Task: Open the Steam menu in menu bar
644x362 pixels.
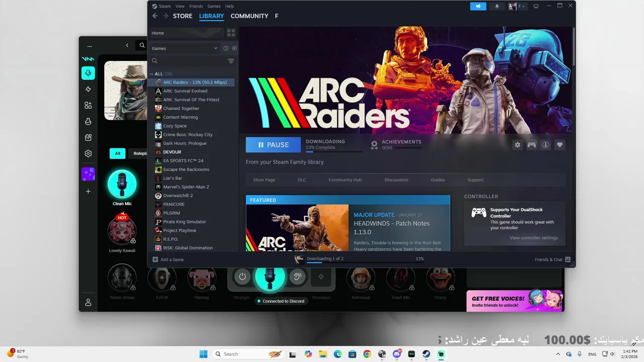Action: click(x=165, y=6)
